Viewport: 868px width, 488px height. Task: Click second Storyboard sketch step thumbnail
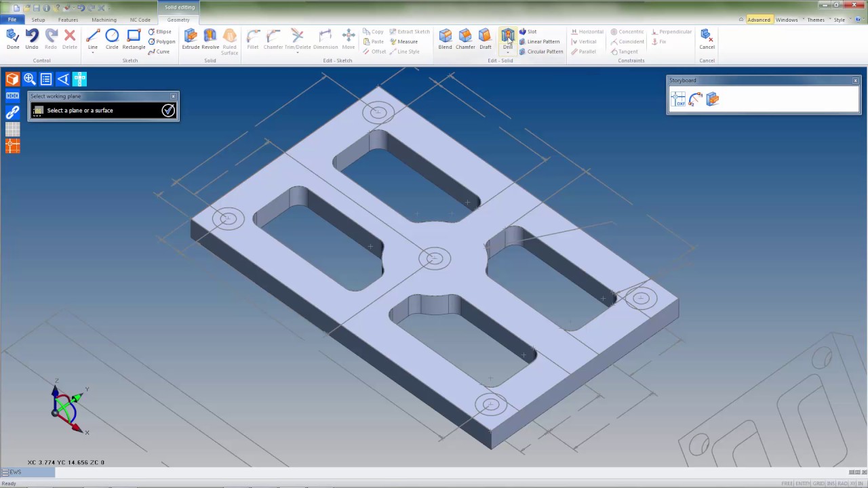point(695,100)
